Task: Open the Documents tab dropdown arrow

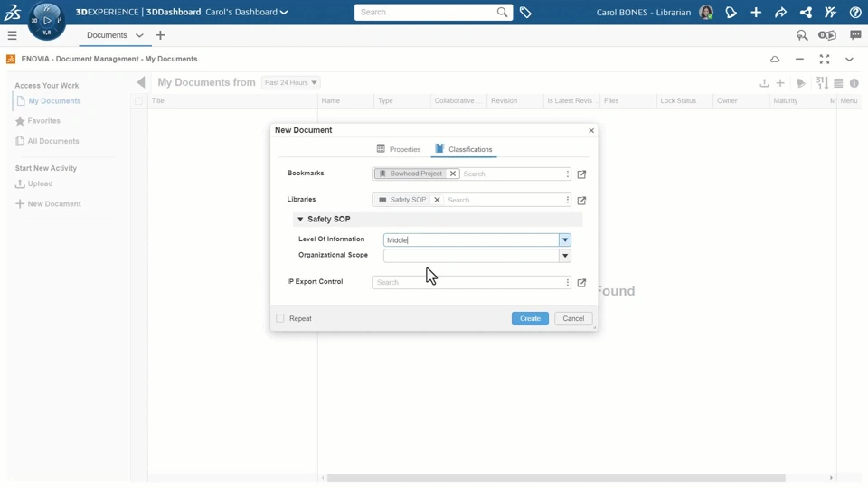Action: [x=139, y=35]
